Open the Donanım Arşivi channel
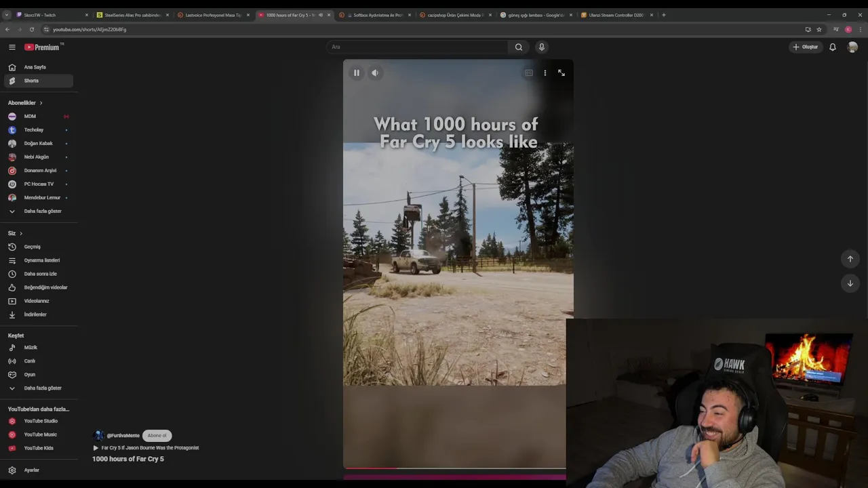 click(x=39, y=170)
